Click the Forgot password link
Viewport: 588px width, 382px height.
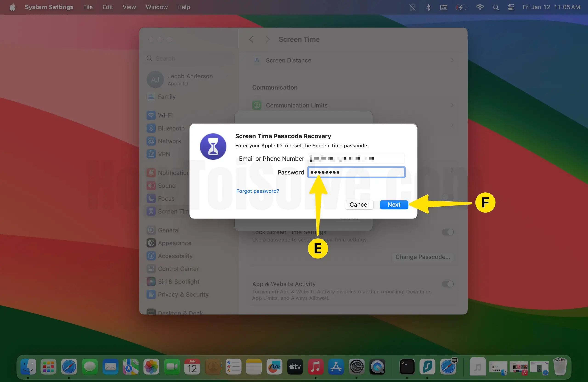257,191
